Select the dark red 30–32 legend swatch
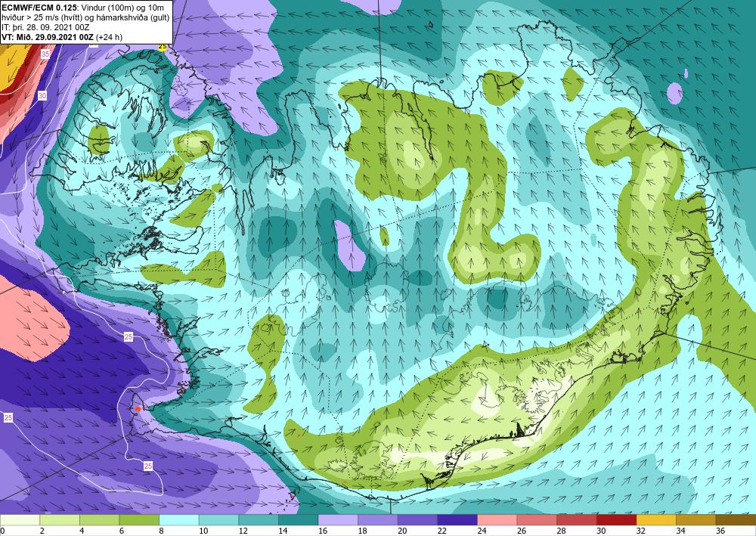 [617, 520]
